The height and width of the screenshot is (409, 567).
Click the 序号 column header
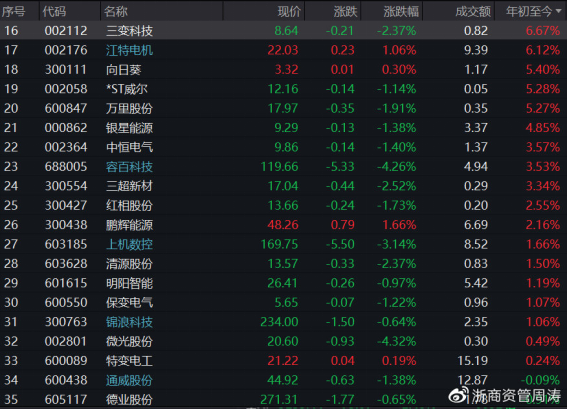point(13,12)
